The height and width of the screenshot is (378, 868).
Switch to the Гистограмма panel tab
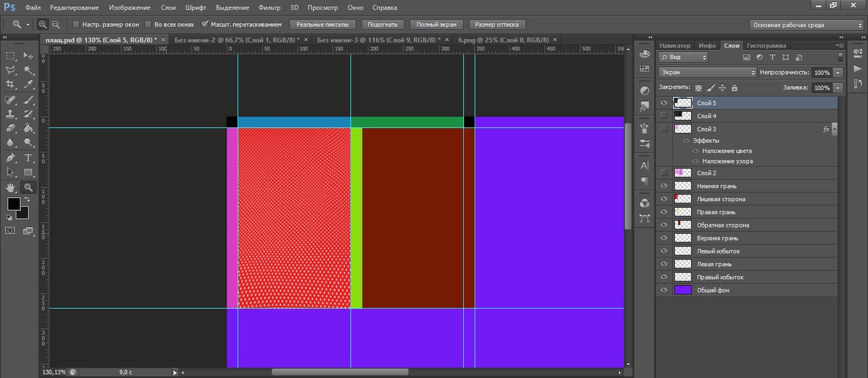(767, 45)
